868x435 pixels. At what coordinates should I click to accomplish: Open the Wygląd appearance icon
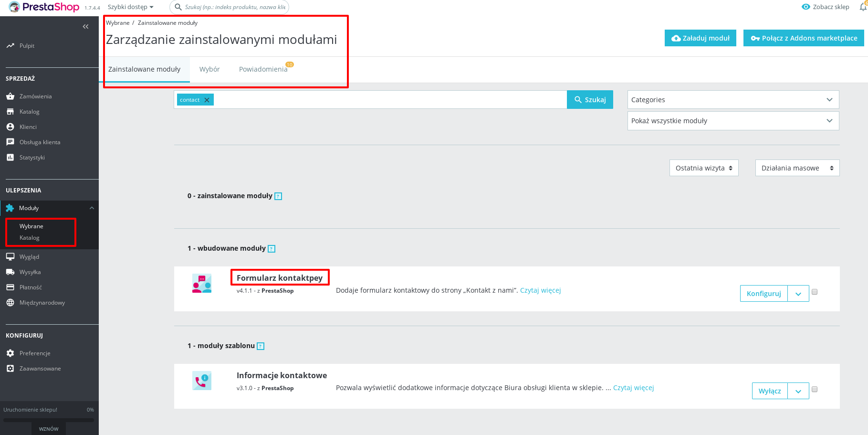(x=10, y=256)
